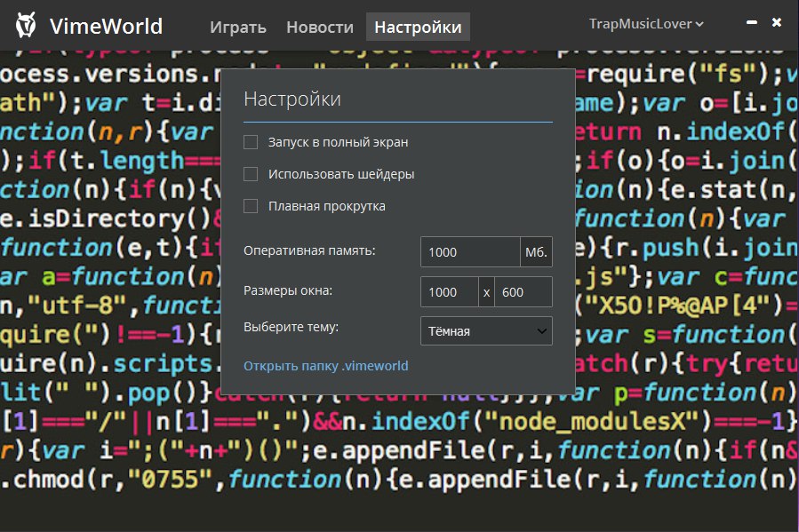
Task: Edit the window height field showing 600
Action: (523, 292)
